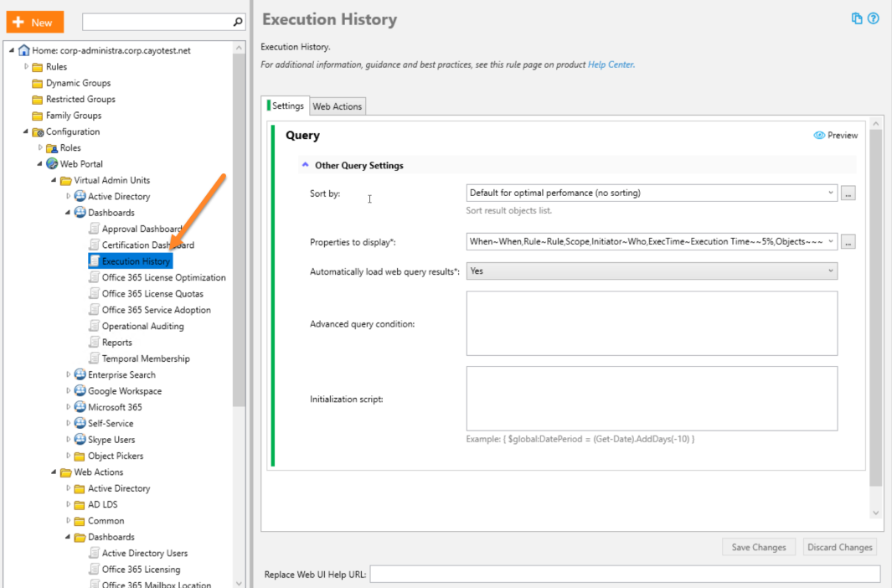Expand the Self-Service node arrow
Screen dimensions: 892x588
pos(69,423)
